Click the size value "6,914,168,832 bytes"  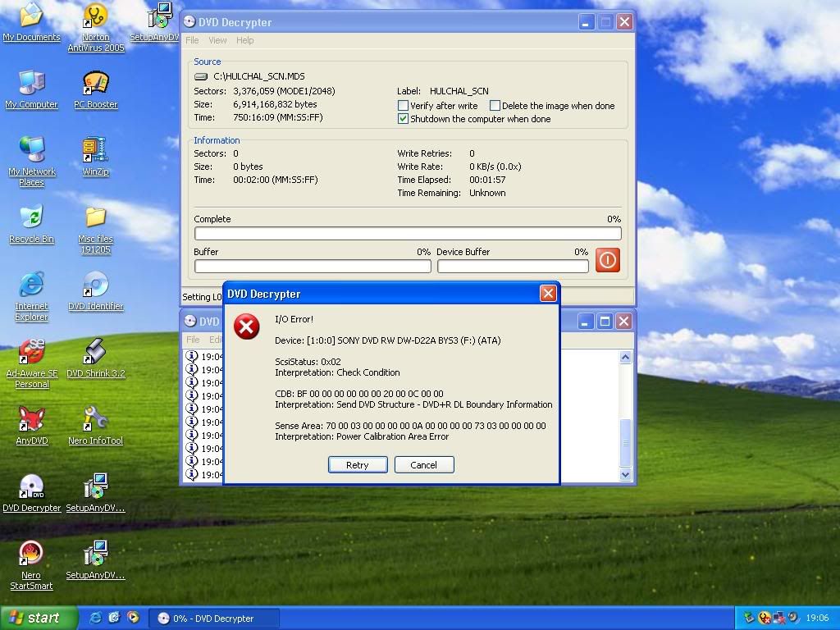[x=275, y=104]
